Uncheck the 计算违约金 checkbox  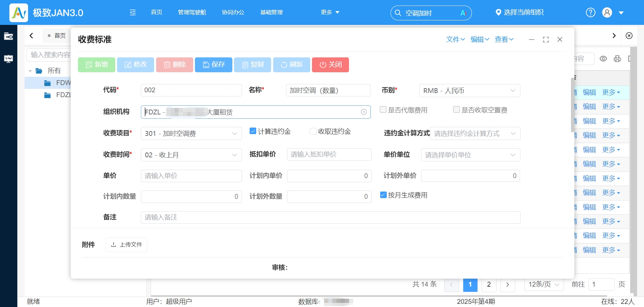click(253, 131)
